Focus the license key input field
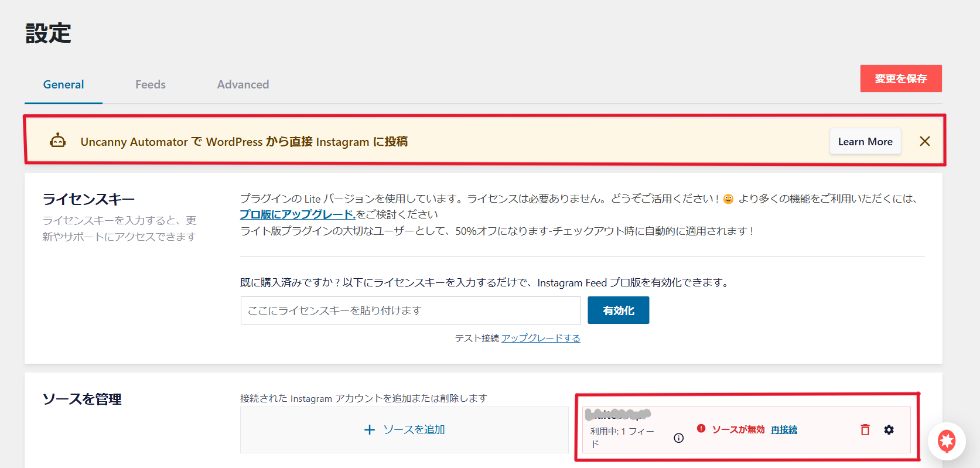980x468 pixels. coord(410,310)
